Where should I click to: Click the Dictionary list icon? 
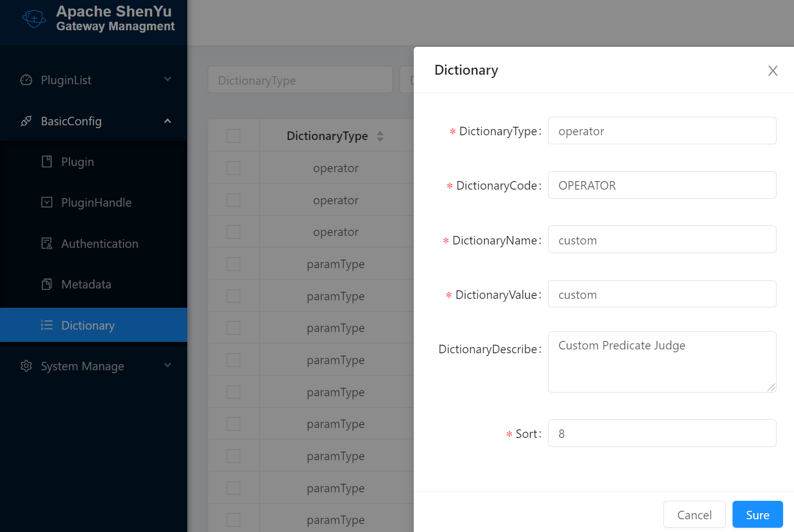[x=47, y=325]
